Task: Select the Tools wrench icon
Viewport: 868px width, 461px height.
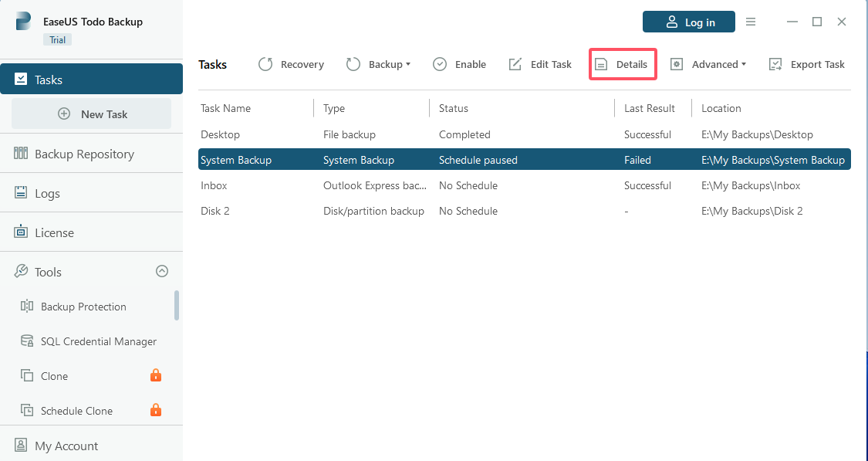Action: [x=21, y=272]
